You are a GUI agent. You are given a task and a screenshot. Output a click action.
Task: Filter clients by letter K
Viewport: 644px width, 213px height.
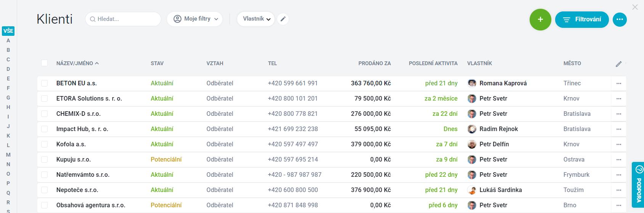(x=8, y=136)
